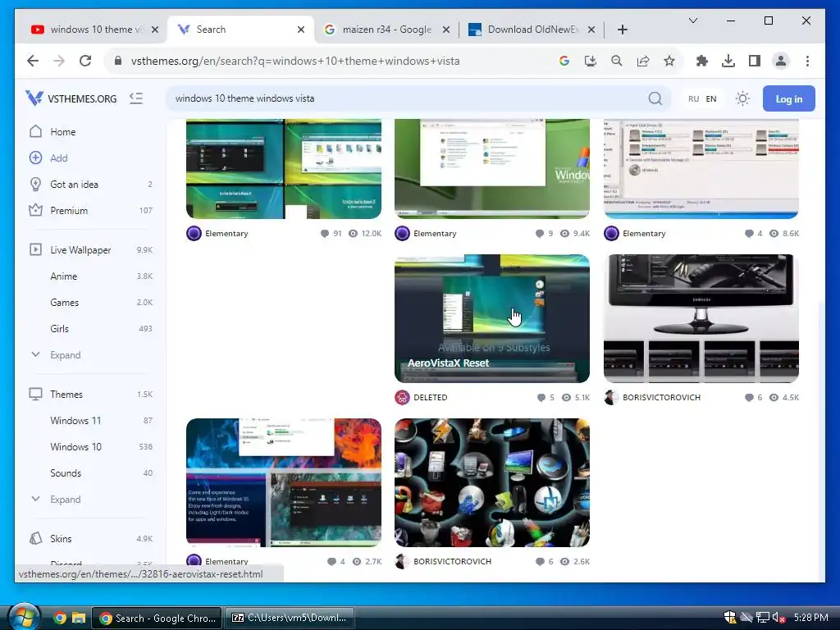Switch site language to RU
Viewport: 840px width, 630px height.
click(693, 99)
